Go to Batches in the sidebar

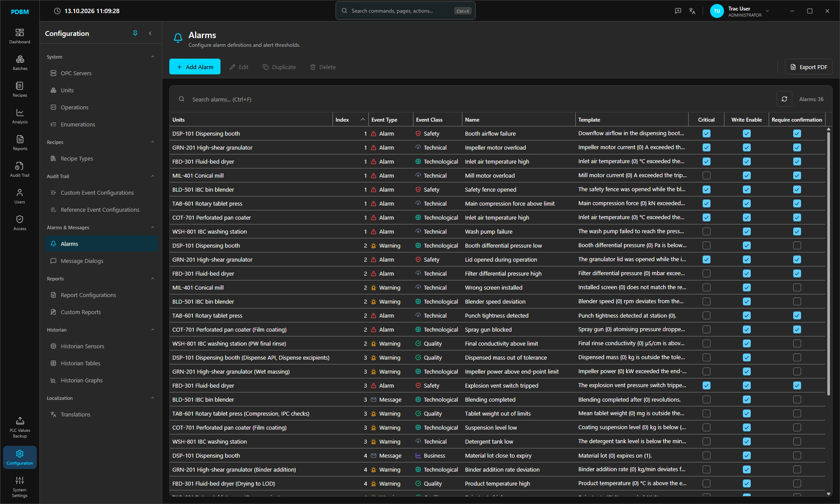pyautogui.click(x=20, y=63)
